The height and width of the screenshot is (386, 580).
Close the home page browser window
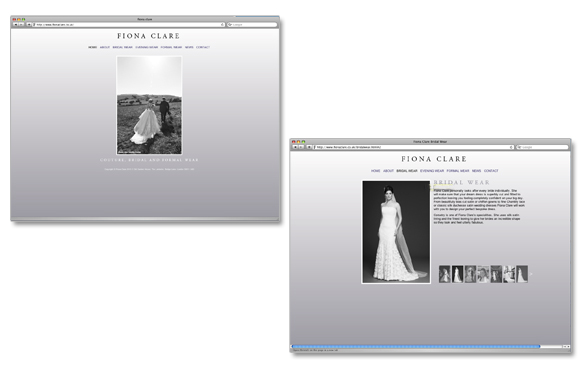pyautogui.click(x=14, y=19)
